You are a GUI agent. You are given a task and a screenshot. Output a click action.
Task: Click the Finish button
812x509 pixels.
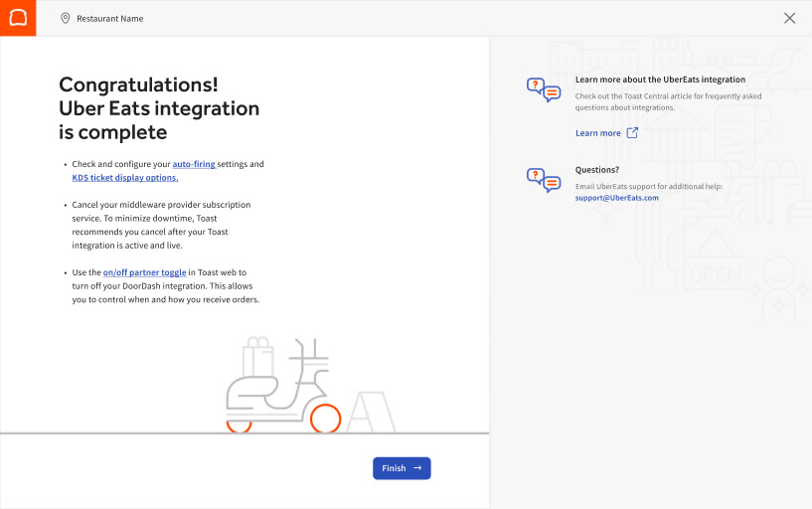(402, 468)
